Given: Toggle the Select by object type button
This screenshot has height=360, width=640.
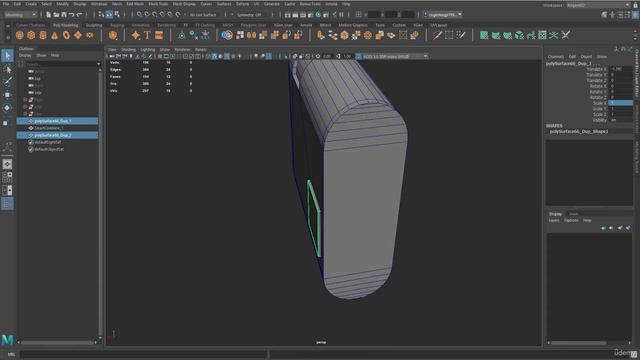Looking at the screenshot, I should [x=109, y=15].
